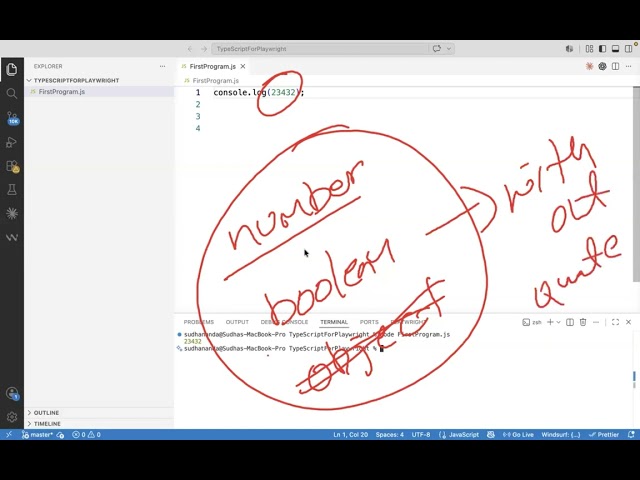The image size is (640, 480).
Task: Create a new terminal with plus icon
Action: 550,322
